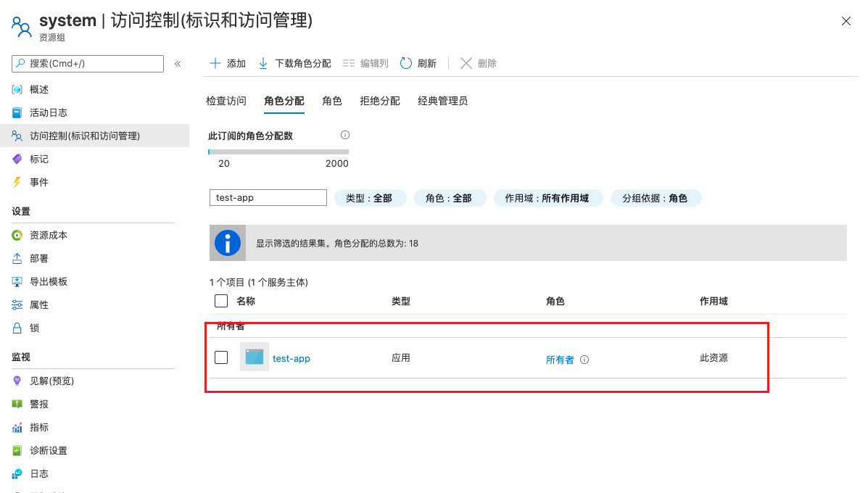Open the 作用域 : 所有作用域 filter dropdown

point(548,198)
